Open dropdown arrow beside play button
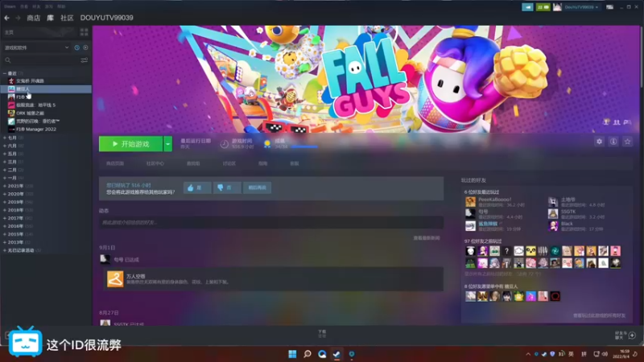The width and height of the screenshot is (644, 362). [x=168, y=144]
